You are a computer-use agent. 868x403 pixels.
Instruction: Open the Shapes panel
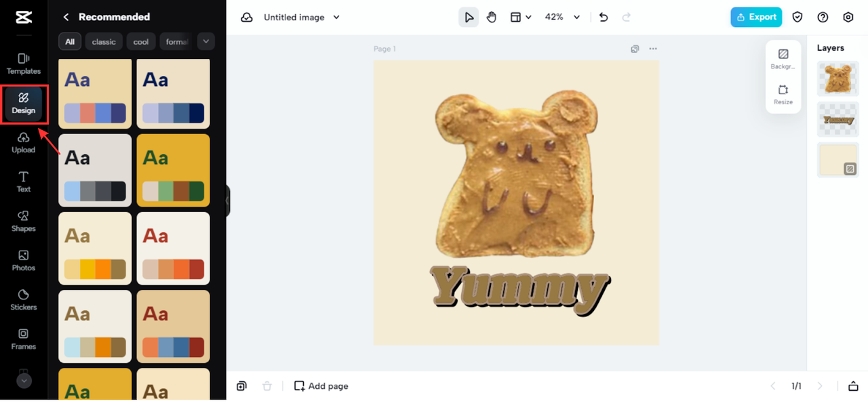[24, 221]
